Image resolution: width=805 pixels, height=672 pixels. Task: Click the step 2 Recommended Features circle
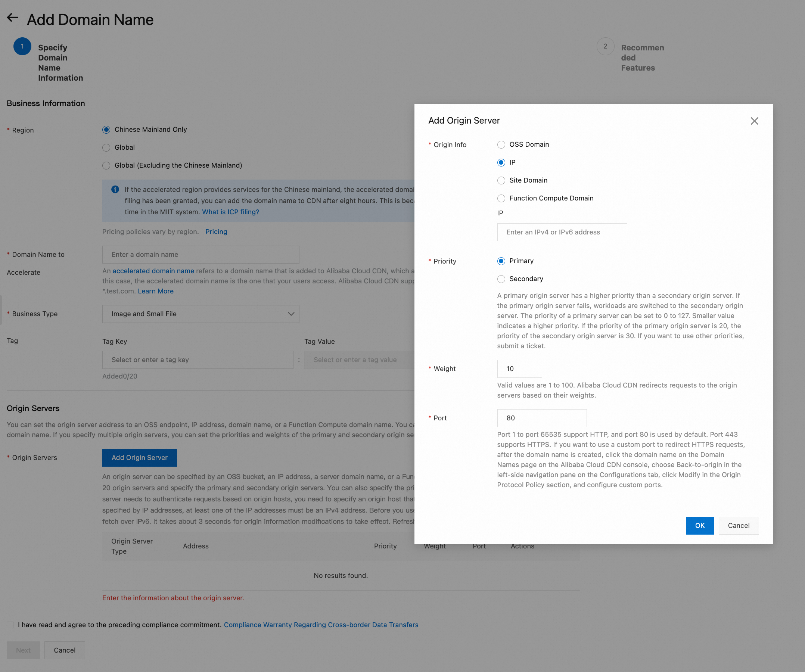click(605, 46)
